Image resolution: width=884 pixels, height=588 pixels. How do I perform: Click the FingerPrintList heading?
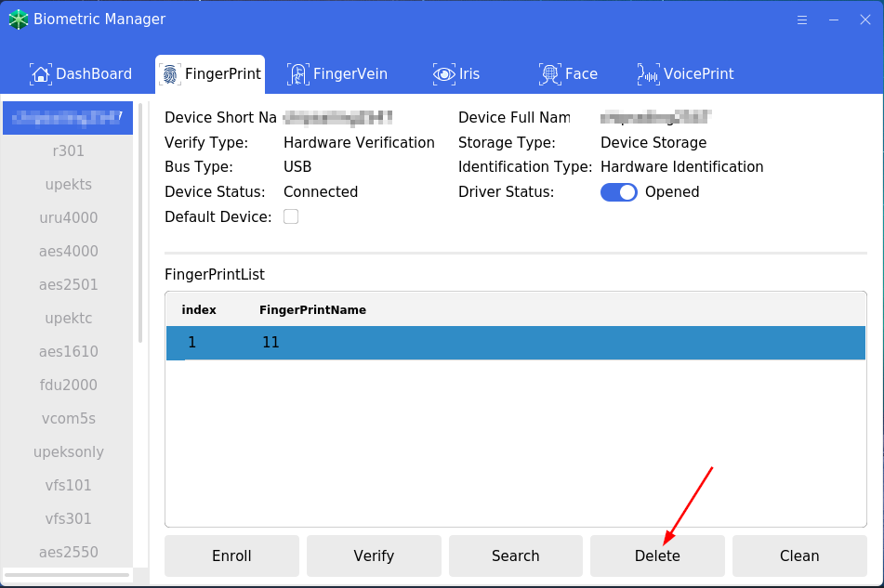[215, 274]
